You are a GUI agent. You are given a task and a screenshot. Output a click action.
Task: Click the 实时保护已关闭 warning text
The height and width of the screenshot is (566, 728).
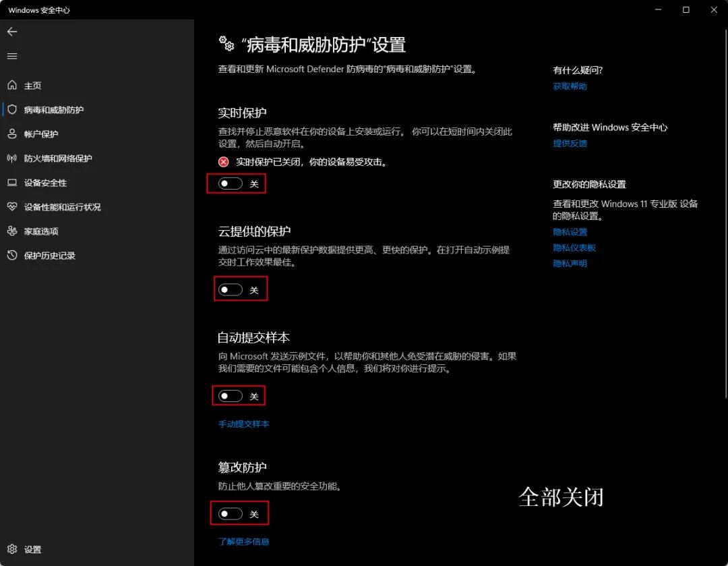coord(311,162)
